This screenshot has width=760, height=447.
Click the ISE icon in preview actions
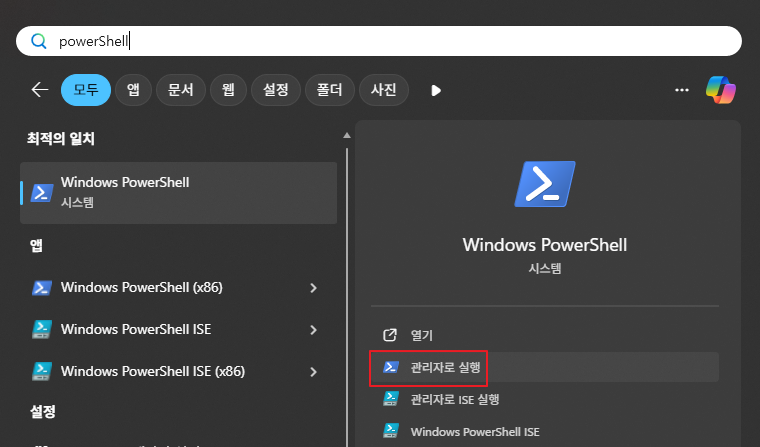[x=391, y=431]
